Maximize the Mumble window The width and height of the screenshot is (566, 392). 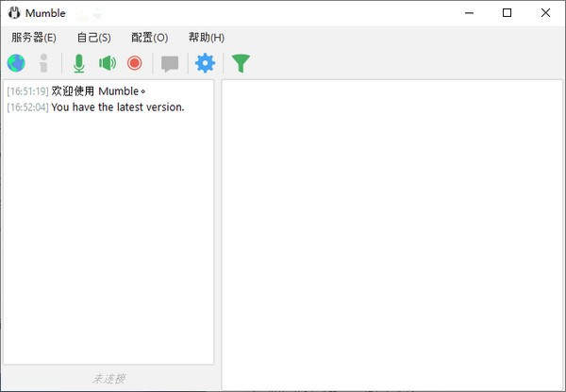tap(508, 13)
